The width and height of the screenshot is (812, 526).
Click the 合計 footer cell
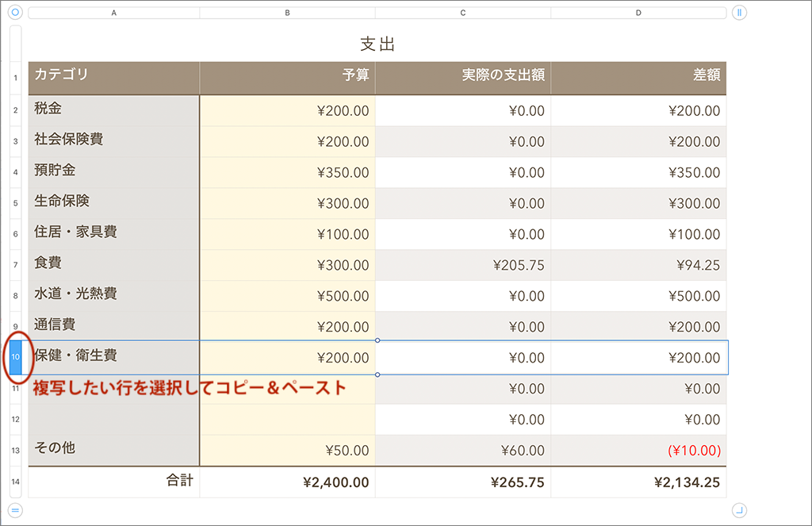click(114, 482)
